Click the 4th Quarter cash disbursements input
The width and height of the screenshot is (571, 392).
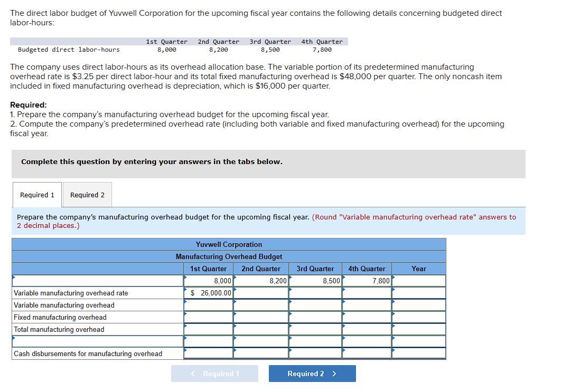(x=367, y=353)
